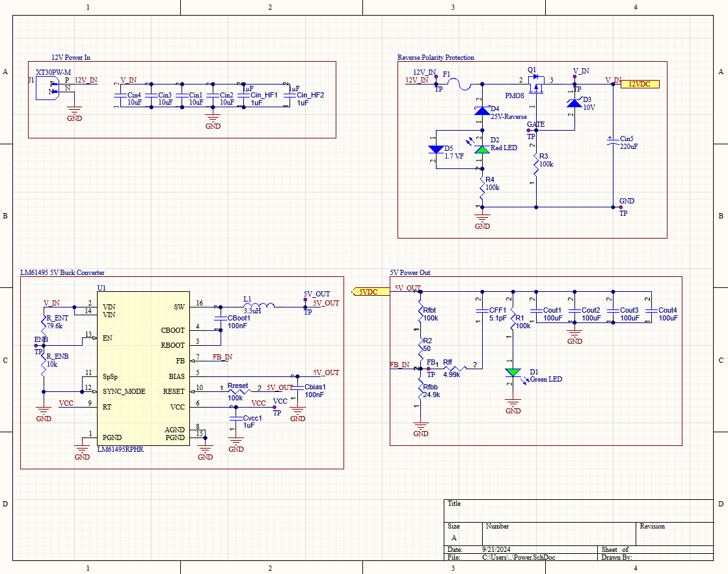
Task: Click resistor R3 100k symbol
Action: [536, 164]
